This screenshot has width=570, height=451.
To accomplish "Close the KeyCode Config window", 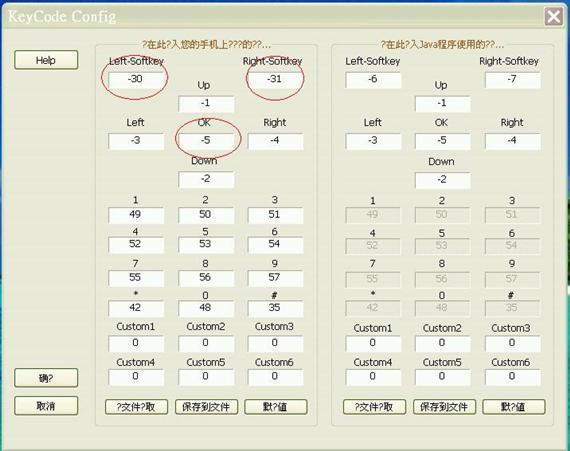I will coord(553,16).
